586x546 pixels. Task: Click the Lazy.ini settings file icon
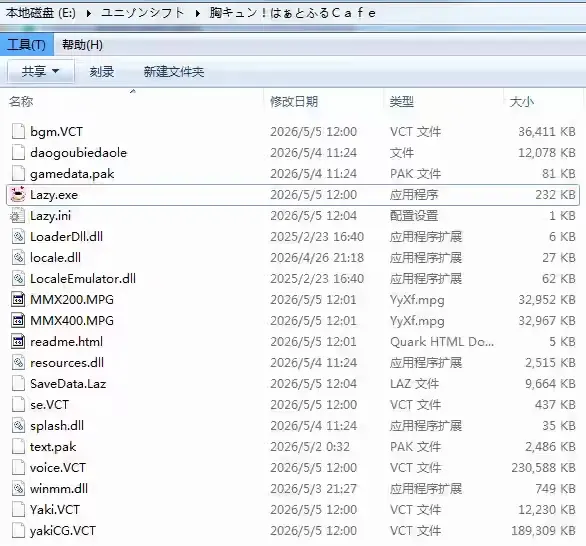(x=18, y=216)
